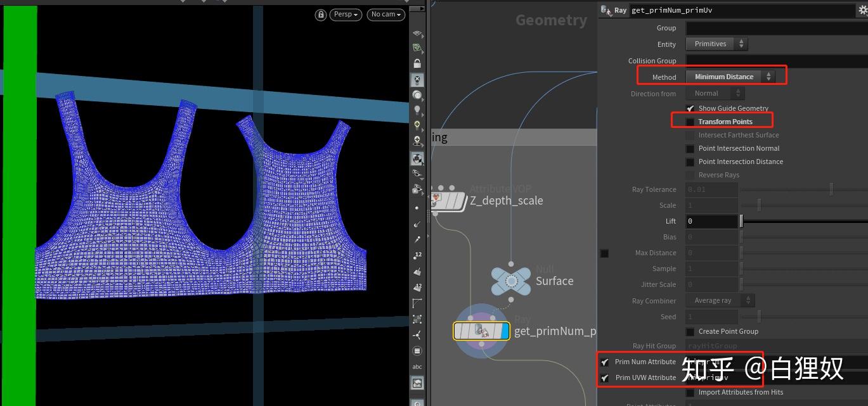Enable the Transform Points checkbox
868x406 pixels.
(x=690, y=122)
